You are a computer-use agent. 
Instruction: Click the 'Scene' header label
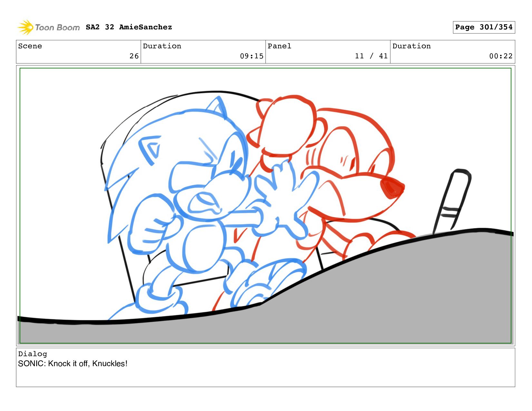tap(30, 46)
